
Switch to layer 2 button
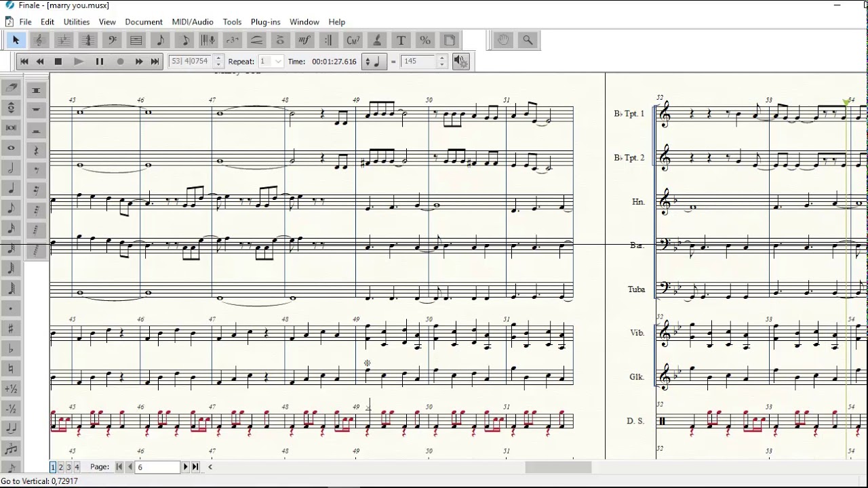(60, 467)
